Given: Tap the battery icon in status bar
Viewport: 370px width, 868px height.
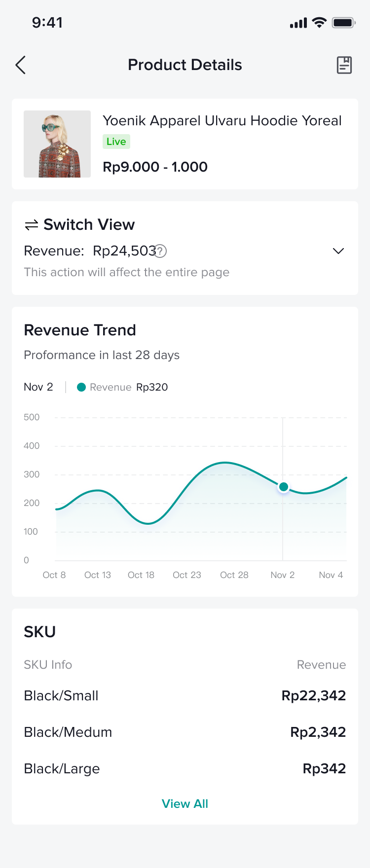Looking at the screenshot, I should coord(343,23).
